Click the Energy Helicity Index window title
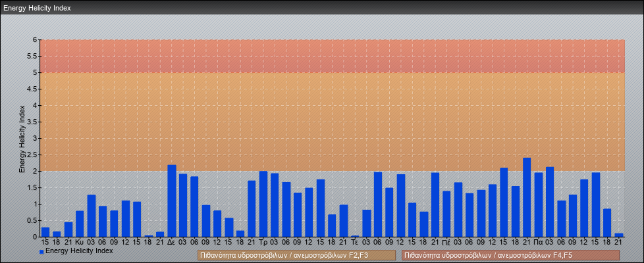This screenshot has height=263, width=644. pyautogui.click(x=37, y=8)
